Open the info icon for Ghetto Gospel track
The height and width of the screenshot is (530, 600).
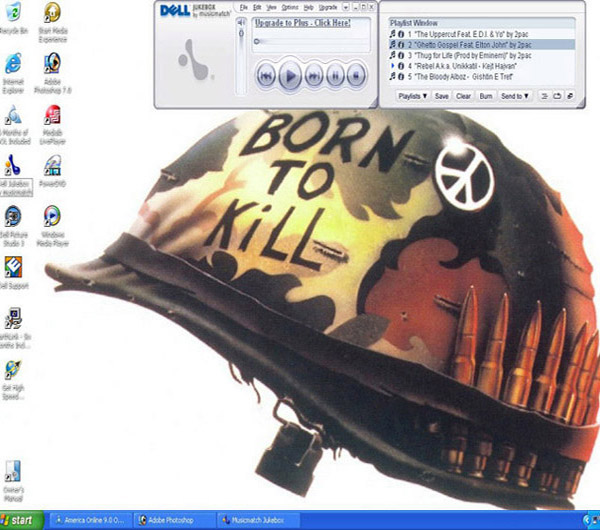pos(401,45)
